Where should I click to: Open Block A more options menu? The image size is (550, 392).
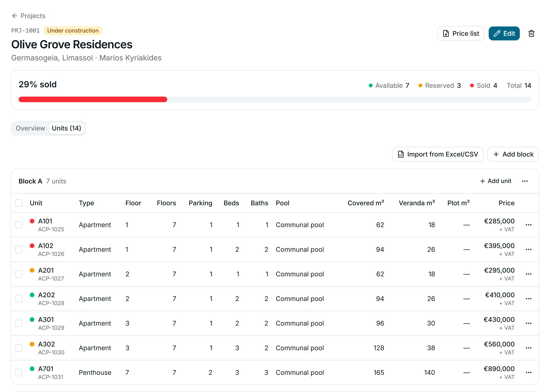[525, 181]
